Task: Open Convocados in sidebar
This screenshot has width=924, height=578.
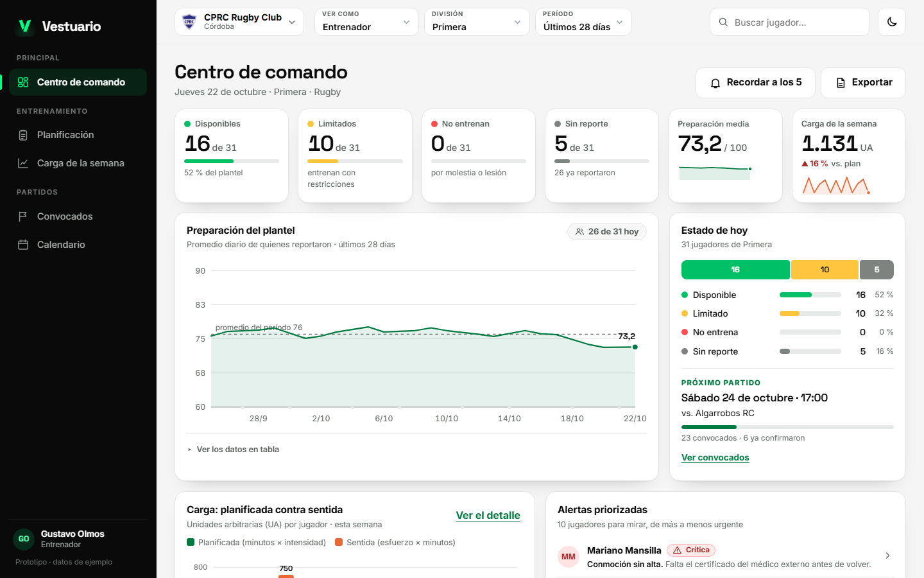Action: (x=78, y=216)
